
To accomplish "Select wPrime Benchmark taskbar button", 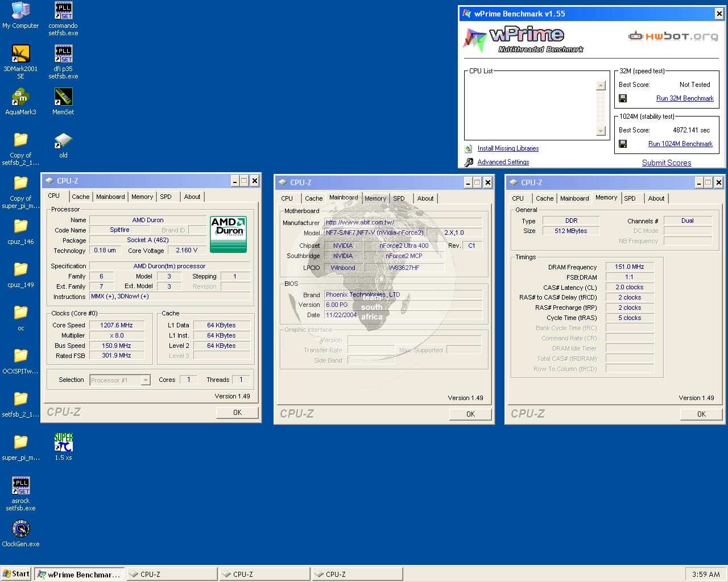I will tap(79, 574).
